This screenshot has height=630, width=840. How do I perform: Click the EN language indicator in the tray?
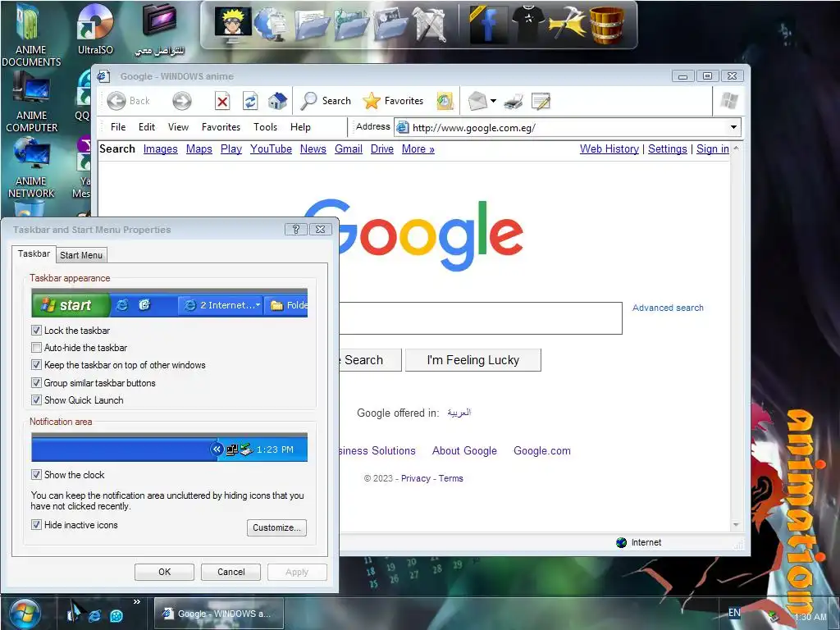point(734,612)
